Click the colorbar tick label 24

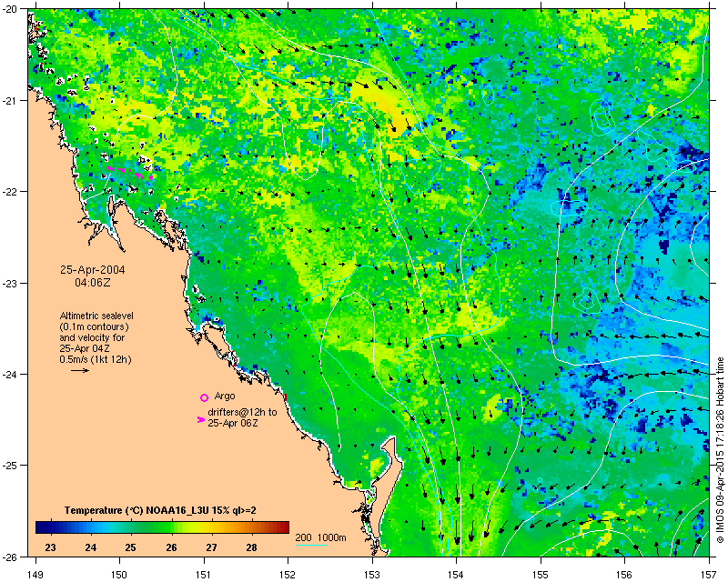(x=90, y=547)
